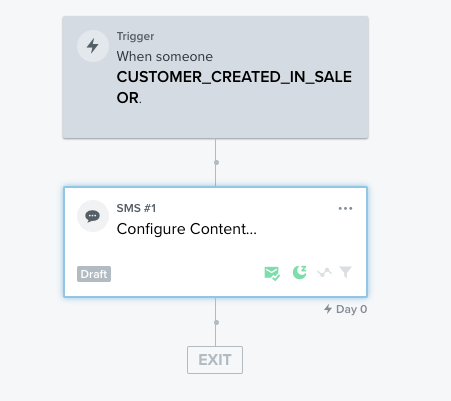Click the connector dot below the Trigger

tap(216, 162)
